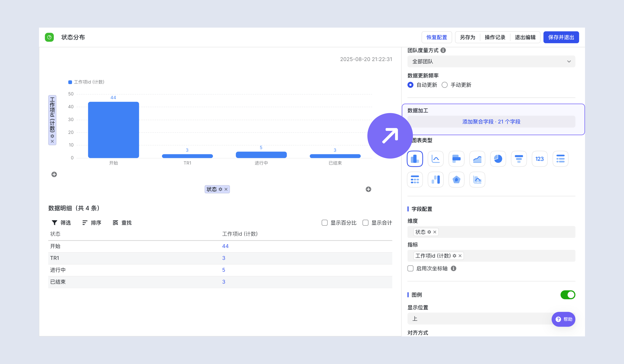
Task: Select the 123 number card chart type
Action: coord(539,159)
